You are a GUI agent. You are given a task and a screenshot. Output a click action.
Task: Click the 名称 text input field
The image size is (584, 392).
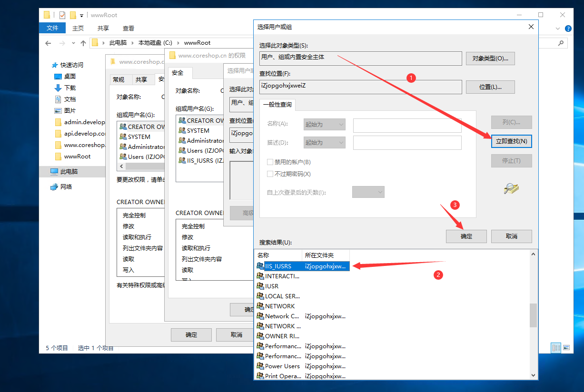[x=407, y=125]
